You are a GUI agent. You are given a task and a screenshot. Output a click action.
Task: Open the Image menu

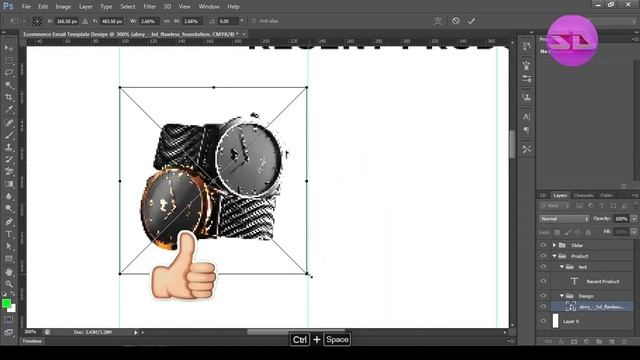(x=63, y=7)
